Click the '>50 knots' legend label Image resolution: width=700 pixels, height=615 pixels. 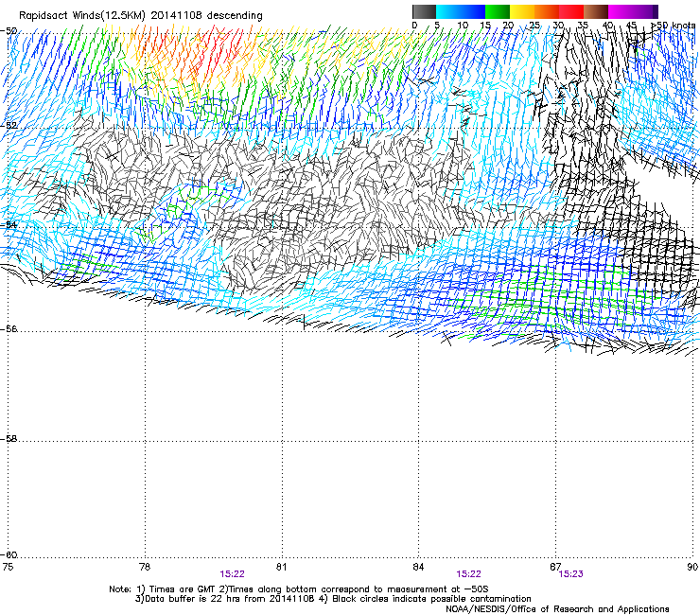674,26
